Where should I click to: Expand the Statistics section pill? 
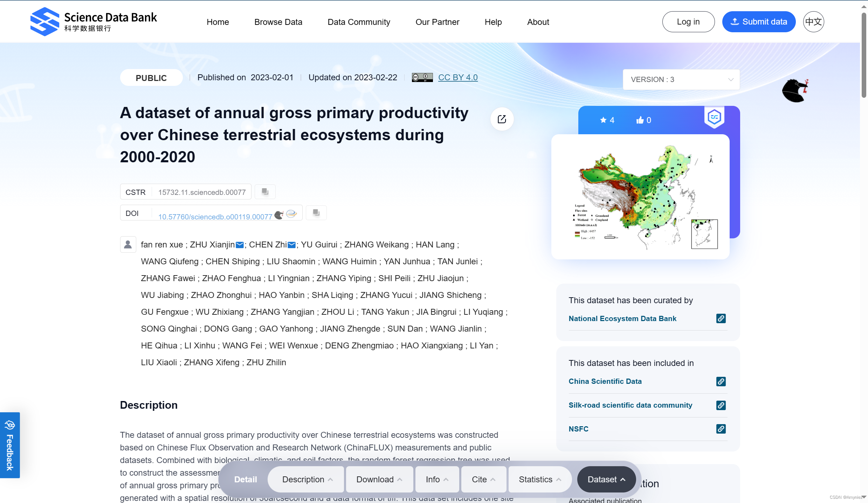click(x=539, y=479)
